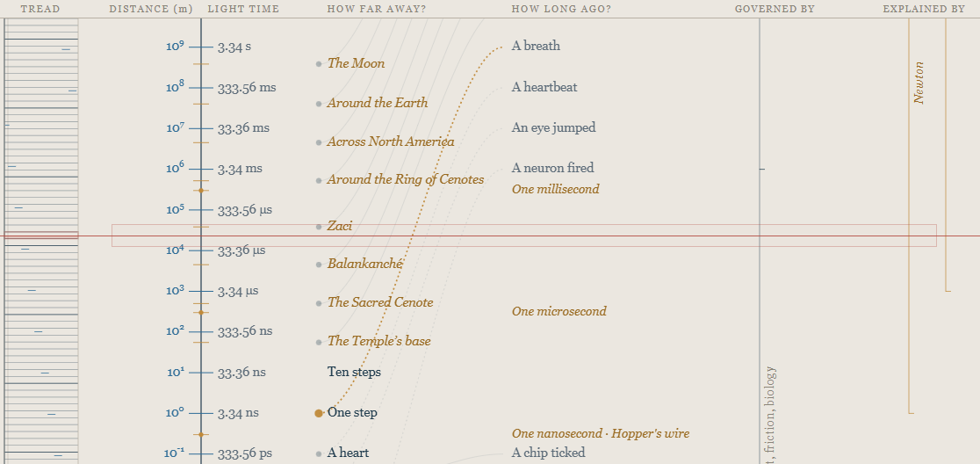Select the orange dot beside One step
This screenshot has height=464, width=980.
319,413
